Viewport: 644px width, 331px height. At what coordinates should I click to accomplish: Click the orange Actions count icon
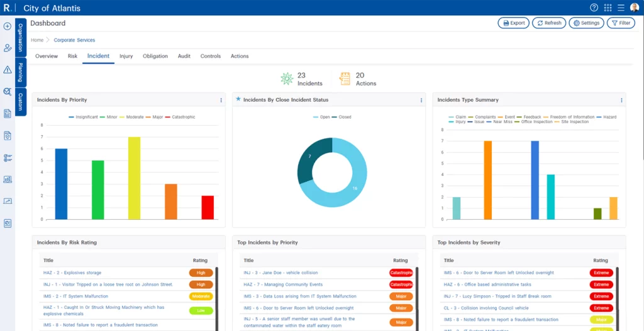345,79
